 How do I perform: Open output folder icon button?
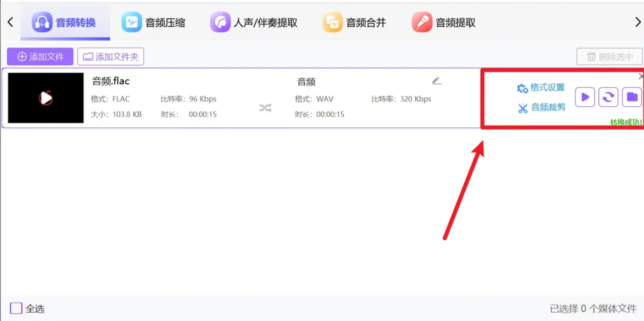[x=632, y=97]
